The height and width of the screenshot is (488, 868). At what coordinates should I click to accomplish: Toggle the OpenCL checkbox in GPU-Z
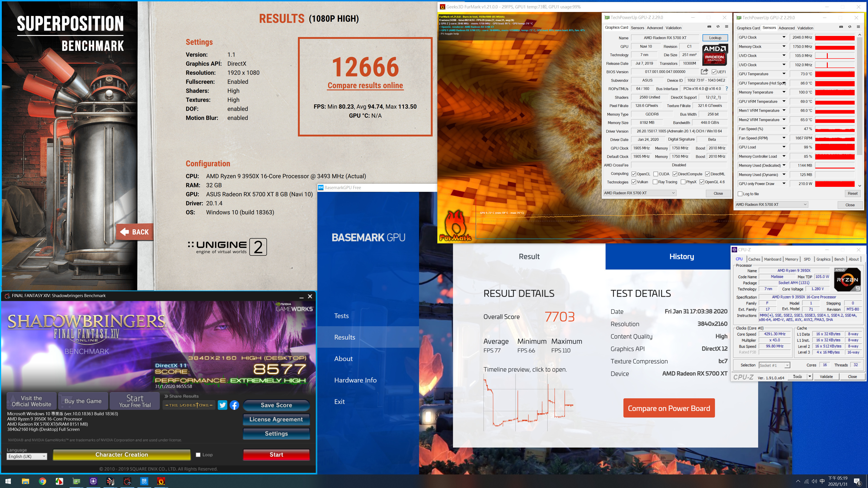coord(634,174)
